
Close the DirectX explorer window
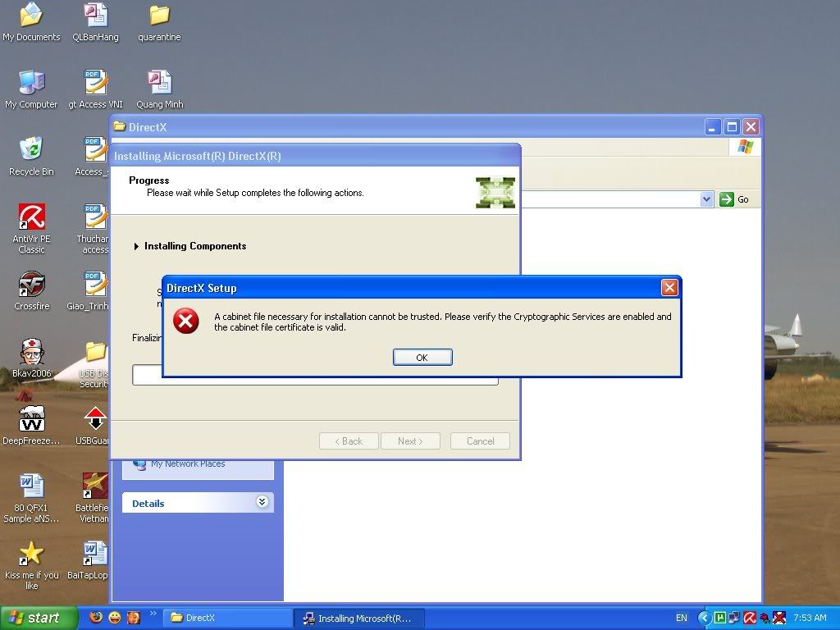click(751, 127)
